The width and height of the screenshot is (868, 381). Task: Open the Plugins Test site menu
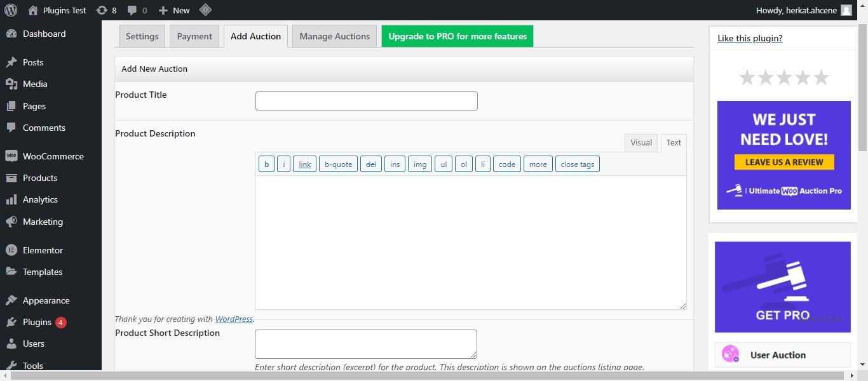tap(57, 10)
